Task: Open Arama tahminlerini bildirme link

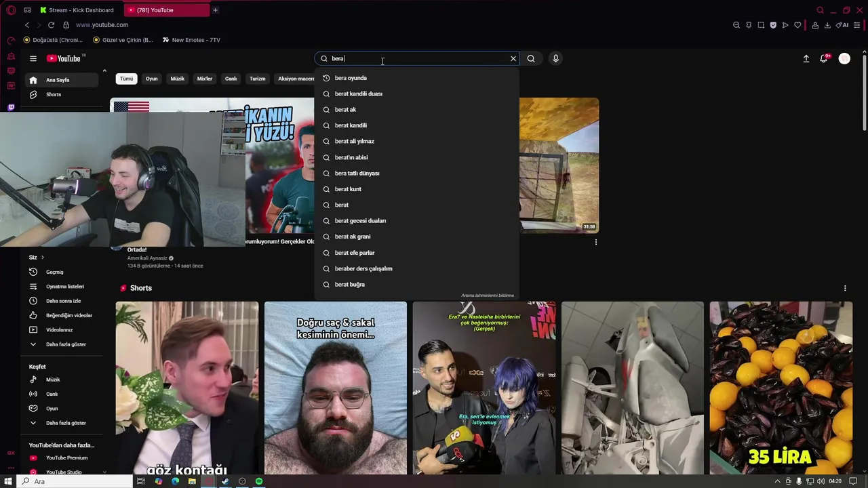Action: tap(488, 296)
